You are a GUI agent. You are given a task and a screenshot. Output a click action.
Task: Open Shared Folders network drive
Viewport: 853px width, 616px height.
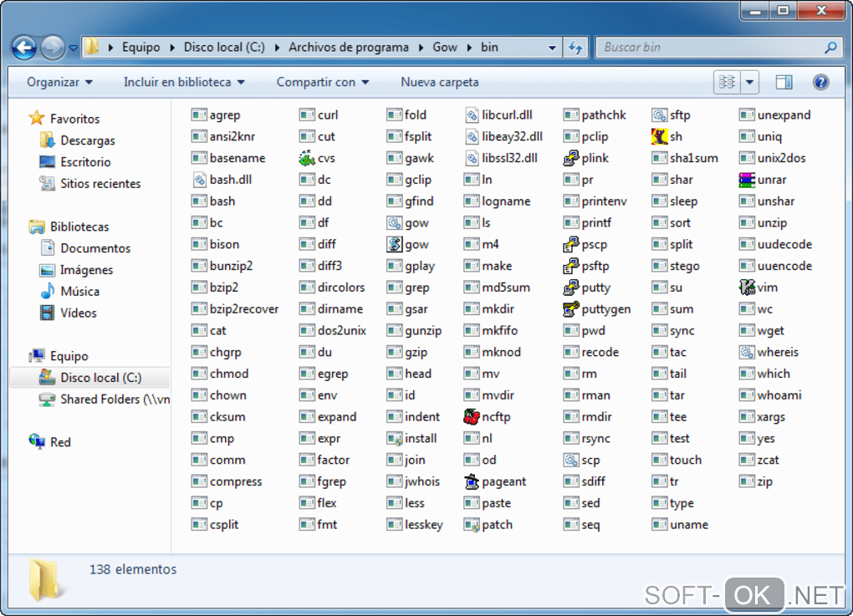pyautogui.click(x=115, y=400)
